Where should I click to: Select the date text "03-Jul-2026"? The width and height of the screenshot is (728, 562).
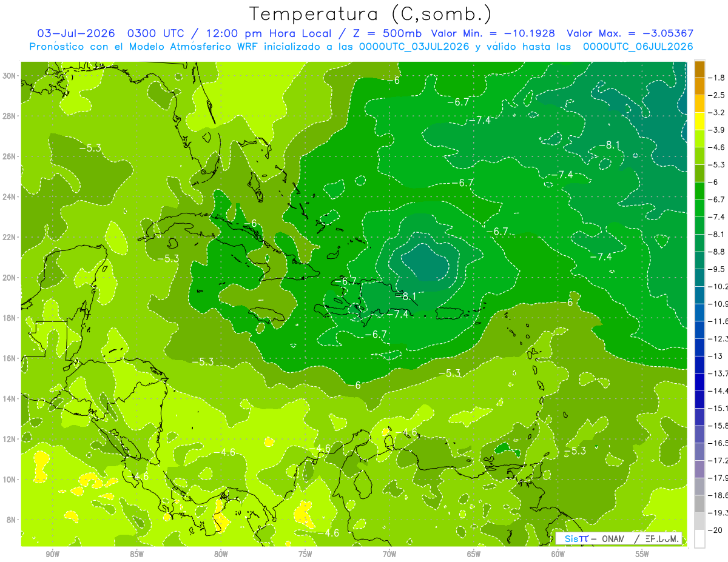click(77, 33)
